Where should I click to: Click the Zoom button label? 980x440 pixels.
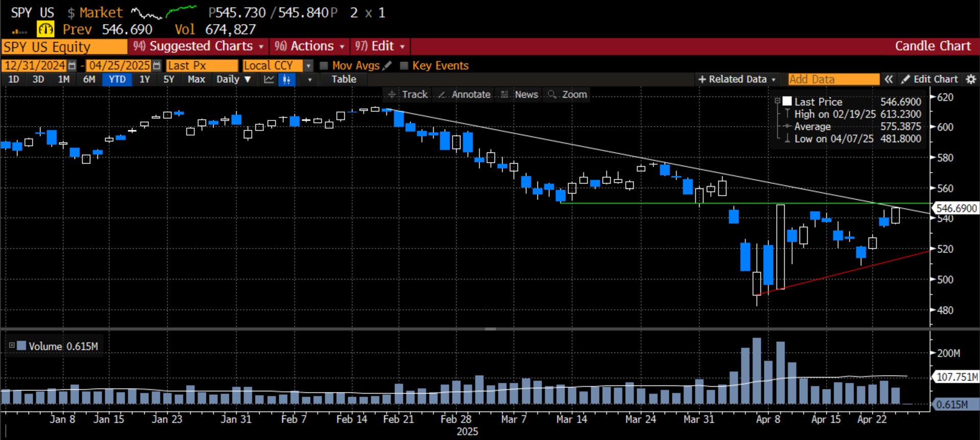pos(574,95)
